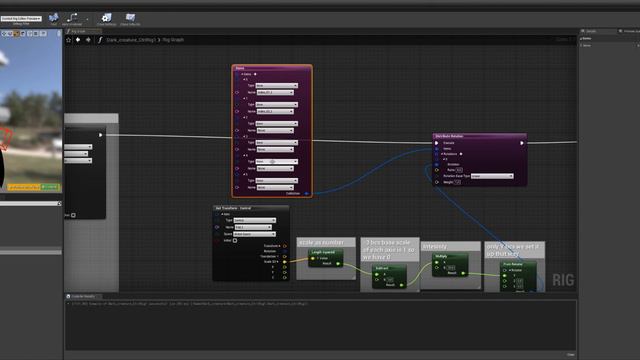Select the Items node title bar

tap(272, 68)
